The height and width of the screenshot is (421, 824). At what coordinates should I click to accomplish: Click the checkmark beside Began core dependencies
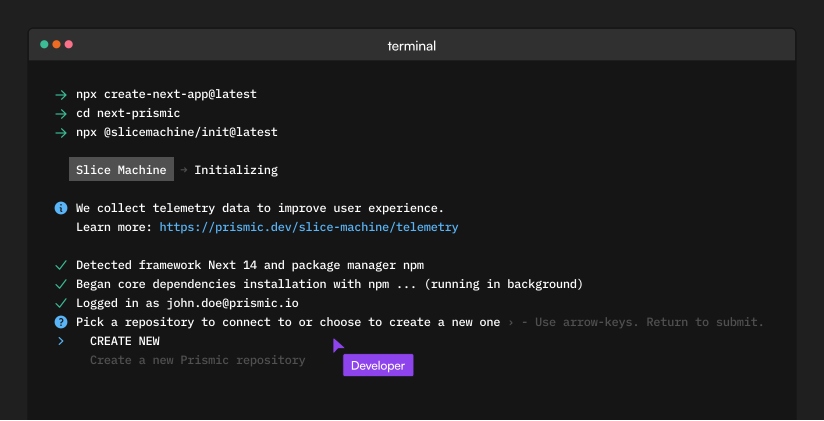point(61,284)
